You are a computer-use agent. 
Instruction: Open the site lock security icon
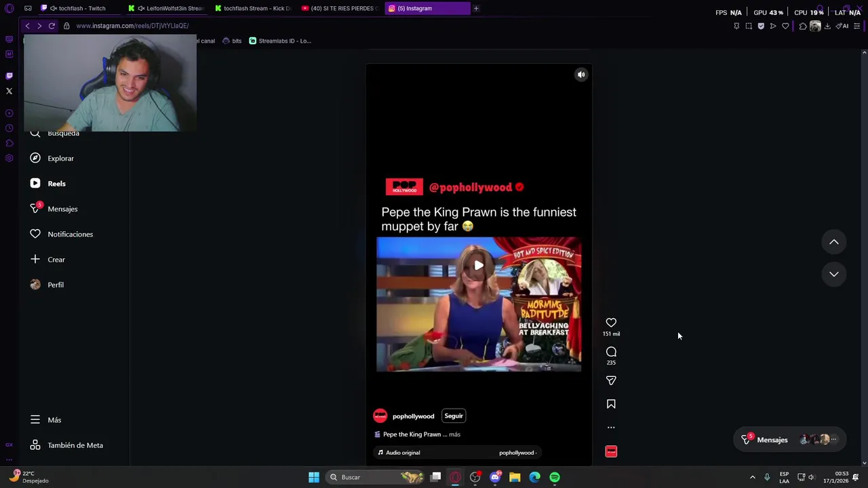pyautogui.click(x=66, y=26)
